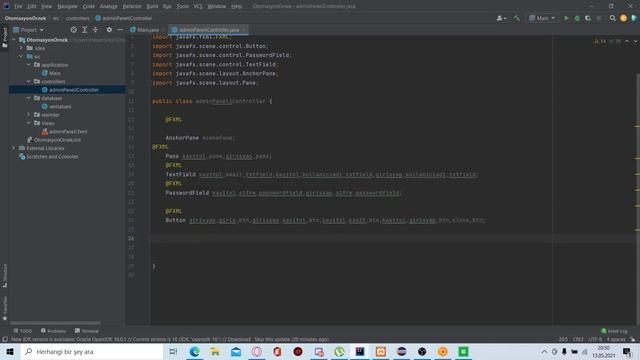Open Search Everywhere magnifier in toolbar

point(613,18)
